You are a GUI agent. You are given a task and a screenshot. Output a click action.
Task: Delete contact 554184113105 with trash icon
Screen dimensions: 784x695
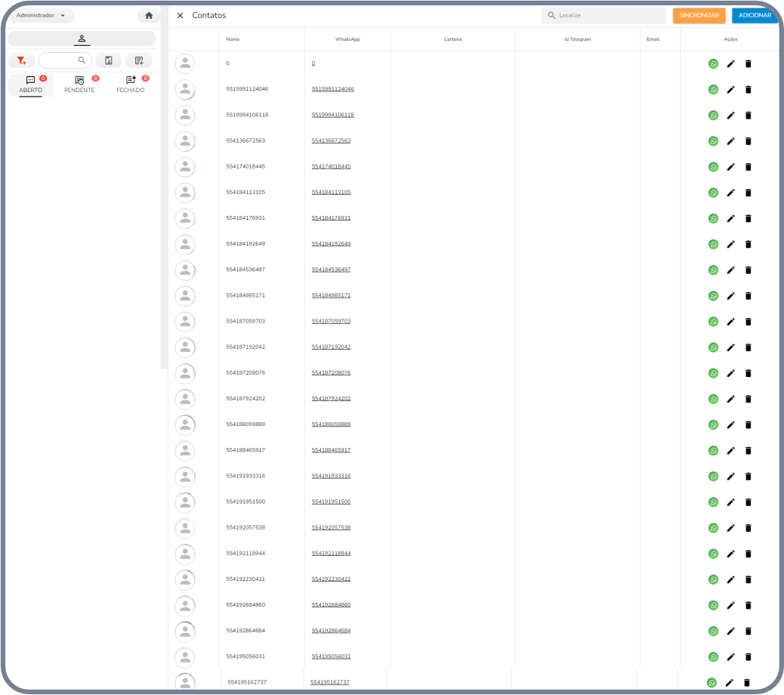click(748, 193)
